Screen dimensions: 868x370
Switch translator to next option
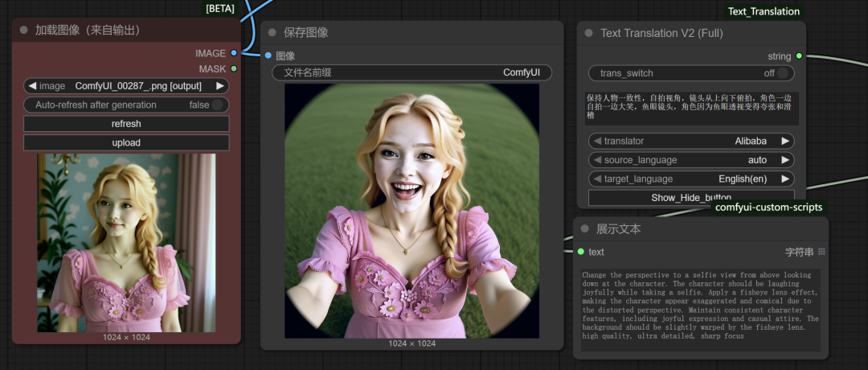(785, 142)
